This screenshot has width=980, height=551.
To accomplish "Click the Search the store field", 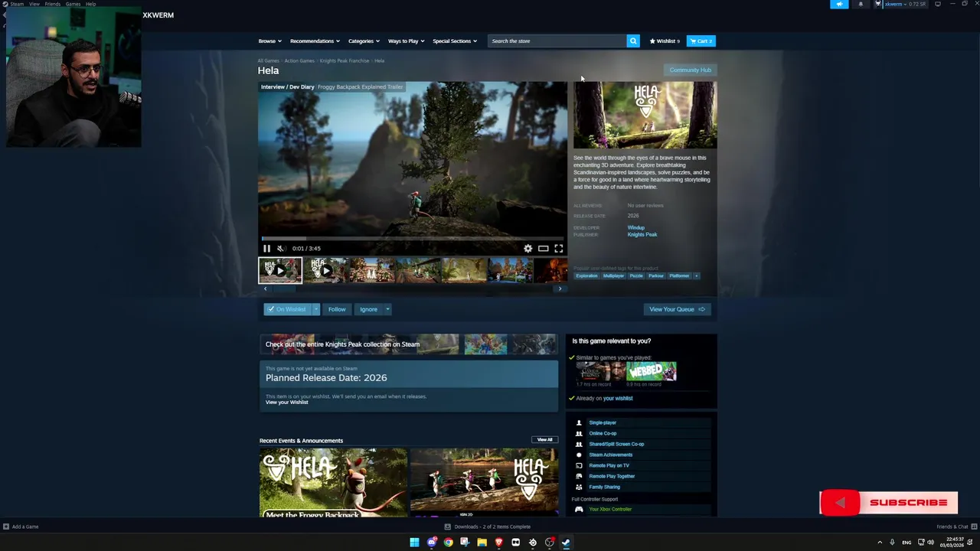I will click(557, 41).
